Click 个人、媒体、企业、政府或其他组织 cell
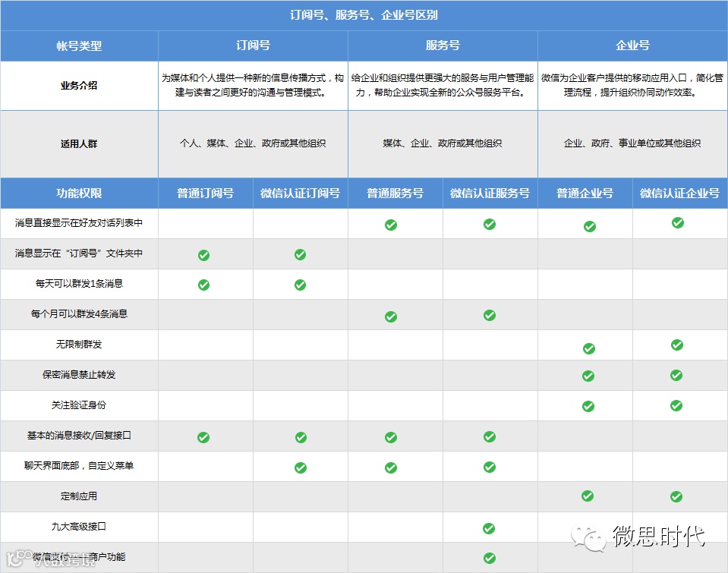The image size is (728, 573). point(253,143)
